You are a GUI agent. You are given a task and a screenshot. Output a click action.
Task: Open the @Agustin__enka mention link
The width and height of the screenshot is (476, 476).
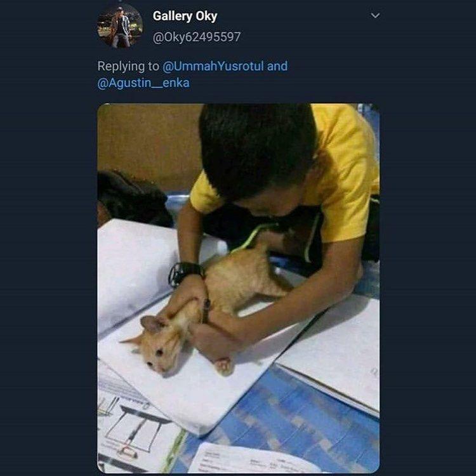point(143,83)
